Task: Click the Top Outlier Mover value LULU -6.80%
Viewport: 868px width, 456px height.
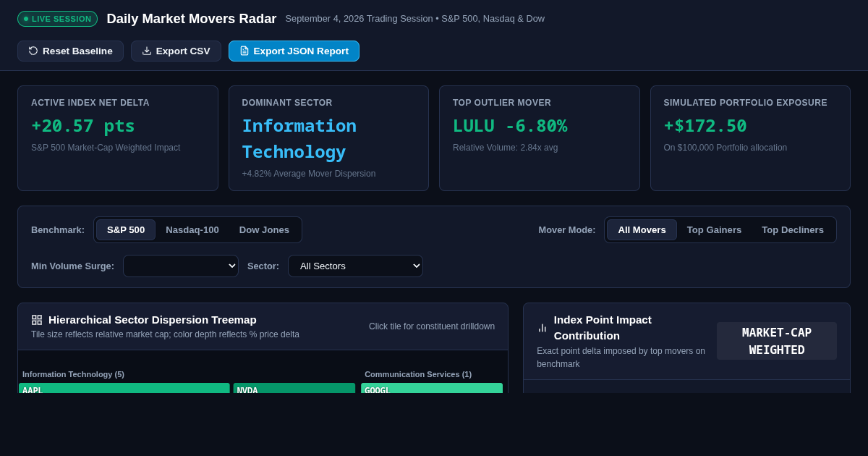Action: click(x=510, y=126)
